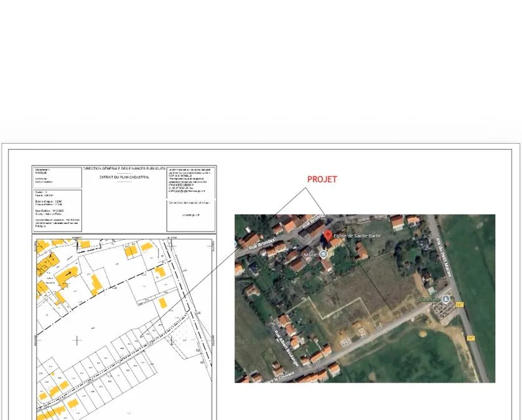522x420 pixels.
Task: Select the 'EXTRAIT DU PLAN CADASTRAL' title
Action: click(124, 177)
